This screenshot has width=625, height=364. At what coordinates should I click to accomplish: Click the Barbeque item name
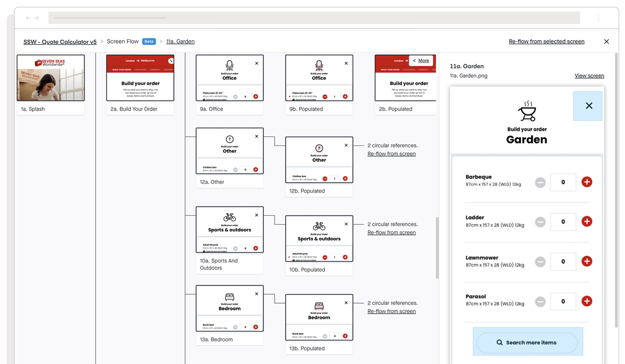479,177
